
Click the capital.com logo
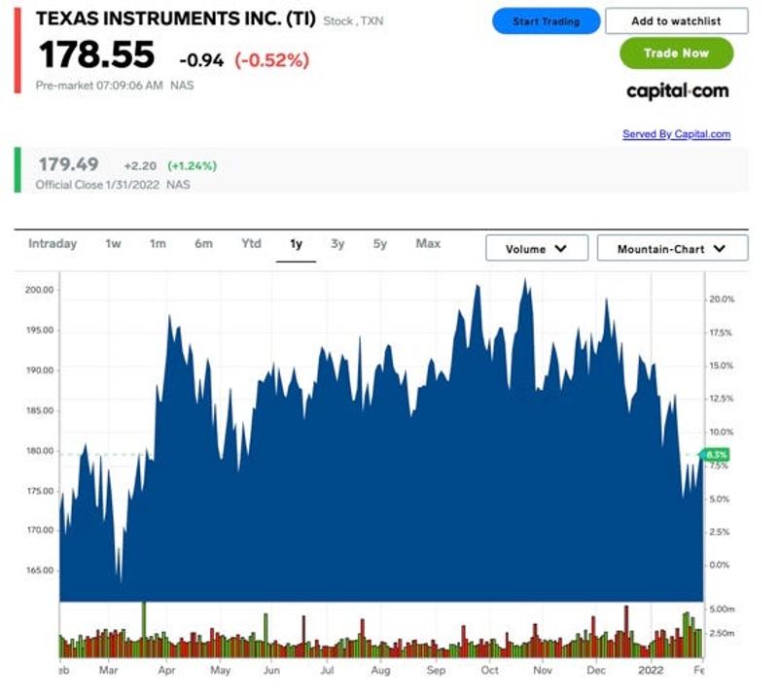677,91
